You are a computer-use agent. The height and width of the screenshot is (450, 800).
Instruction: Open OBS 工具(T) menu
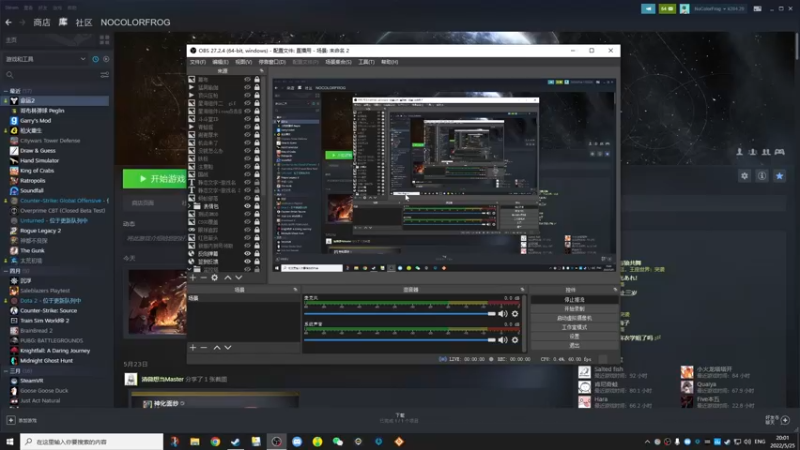pos(366,62)
